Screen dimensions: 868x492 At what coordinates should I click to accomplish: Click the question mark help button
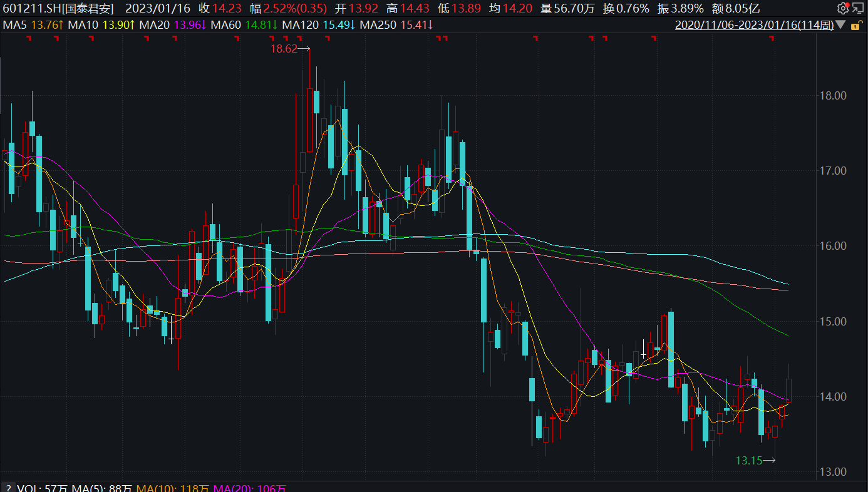pyautogui.click(x=8, y=488)
